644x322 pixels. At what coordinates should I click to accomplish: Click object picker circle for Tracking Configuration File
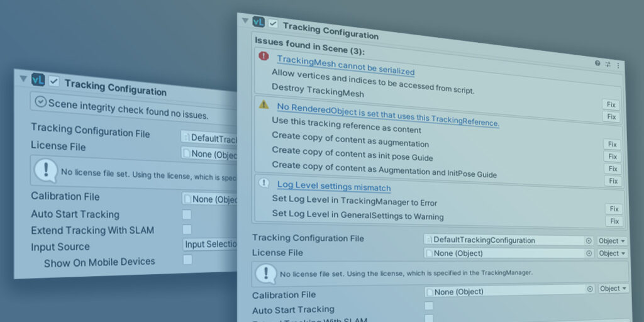589,240
